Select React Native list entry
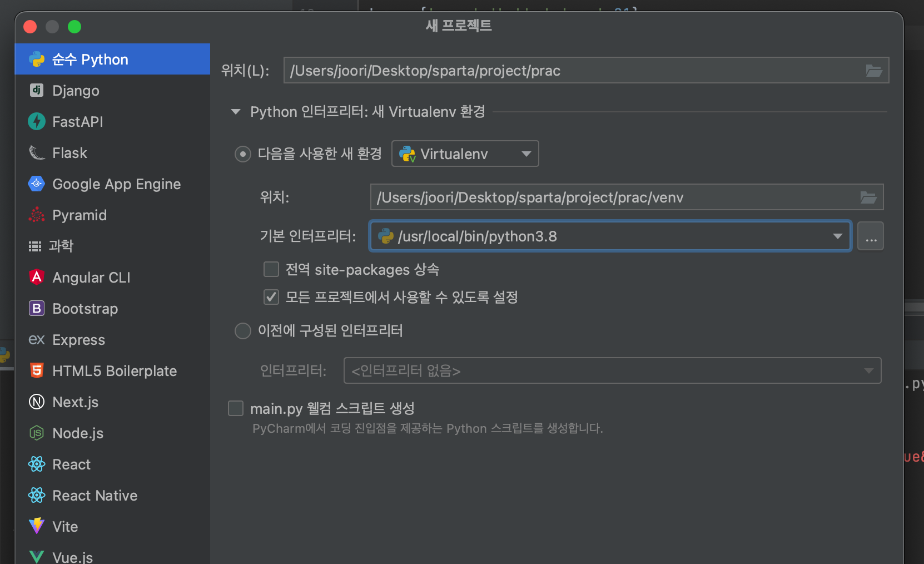The height and width of the screenshot is (564, 924). [x=112, y=495]
